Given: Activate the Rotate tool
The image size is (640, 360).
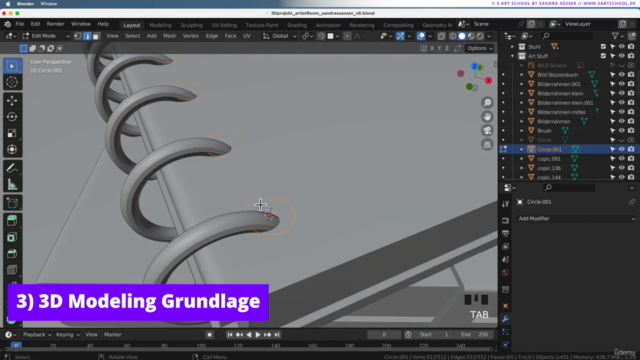Looking at the screenshot, I should (x=12, y=117).
